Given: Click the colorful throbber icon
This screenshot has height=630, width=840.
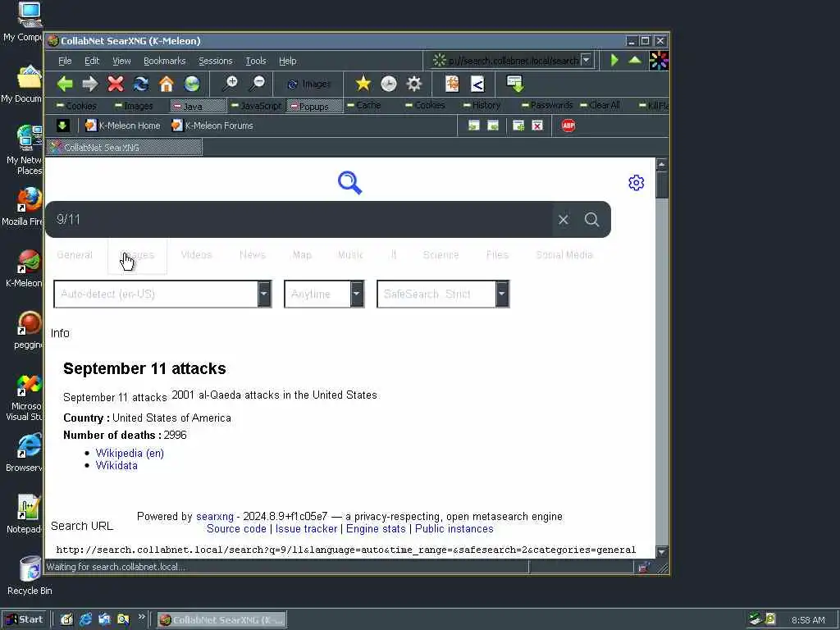Looking at the screenshot, I should tap(659, 61).
